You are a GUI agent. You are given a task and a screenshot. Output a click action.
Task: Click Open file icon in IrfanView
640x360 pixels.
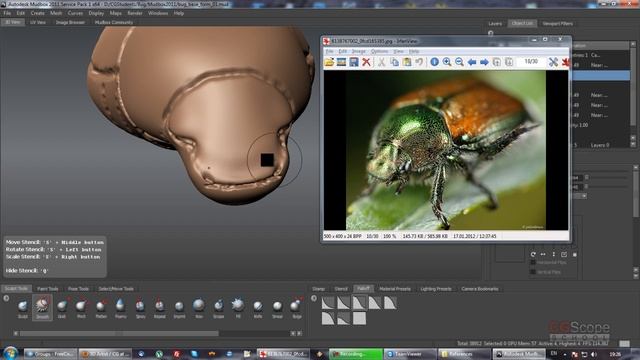[x=329, y=62]
